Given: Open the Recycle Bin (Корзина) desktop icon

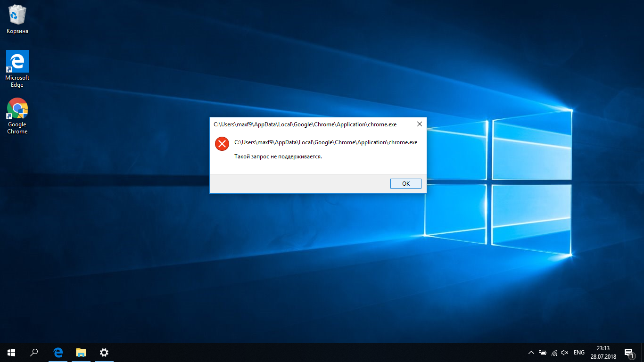Looking at the screenshot, I should [x=17, y=19].
